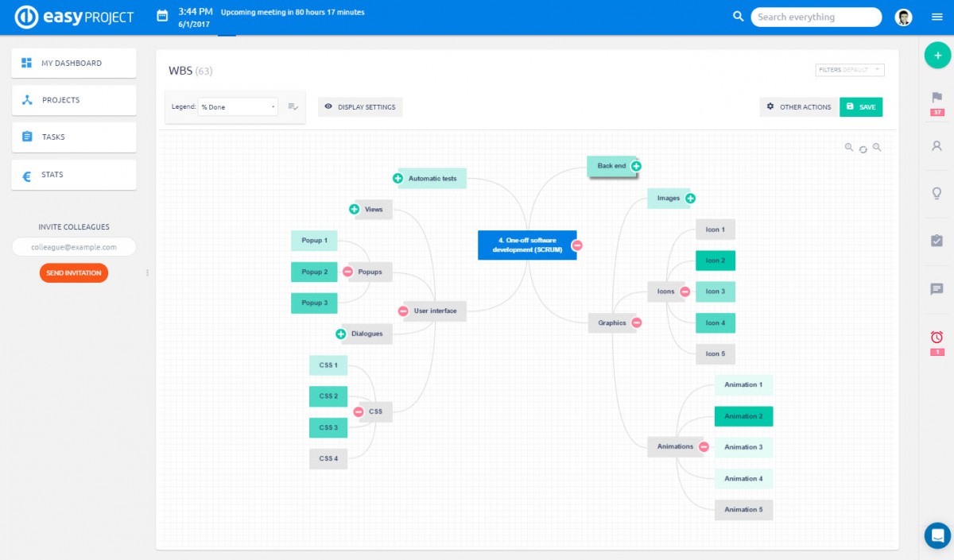Open the chat message icon in sidebar
This screenshot has height=560, width=954.
pyautogui.click(x=937, y=289)
